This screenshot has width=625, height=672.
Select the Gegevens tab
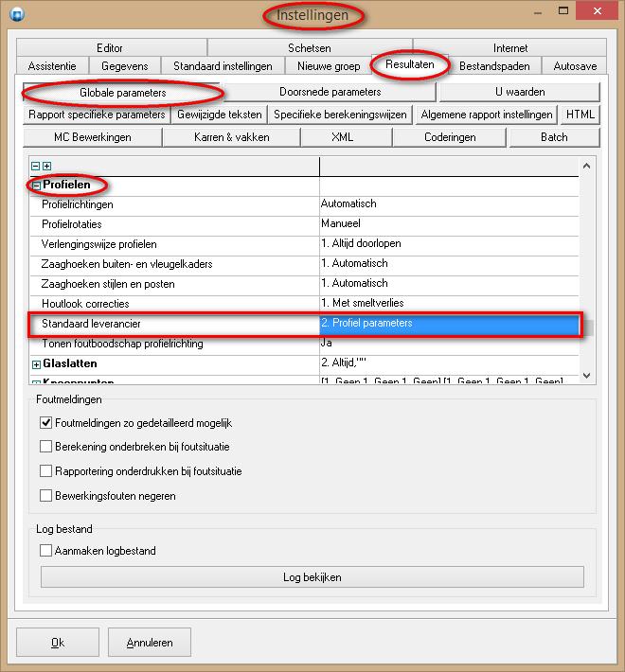click(x=125, y=66)
